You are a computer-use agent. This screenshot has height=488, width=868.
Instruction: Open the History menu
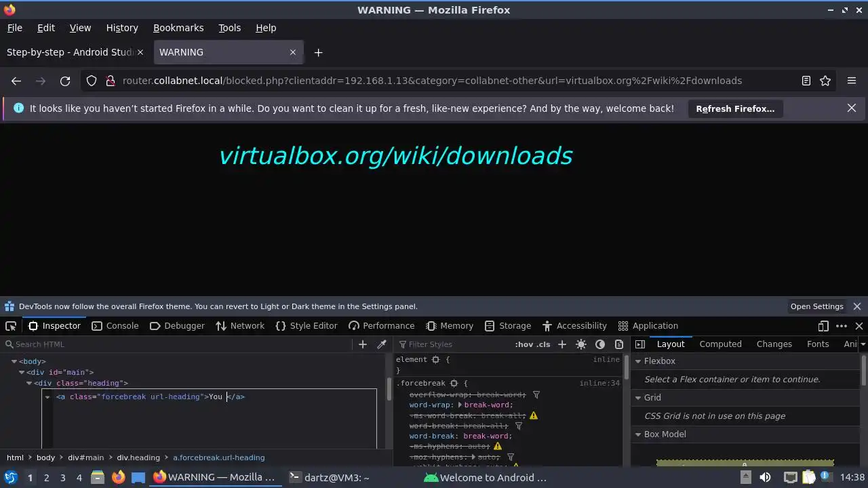point(122,28)
